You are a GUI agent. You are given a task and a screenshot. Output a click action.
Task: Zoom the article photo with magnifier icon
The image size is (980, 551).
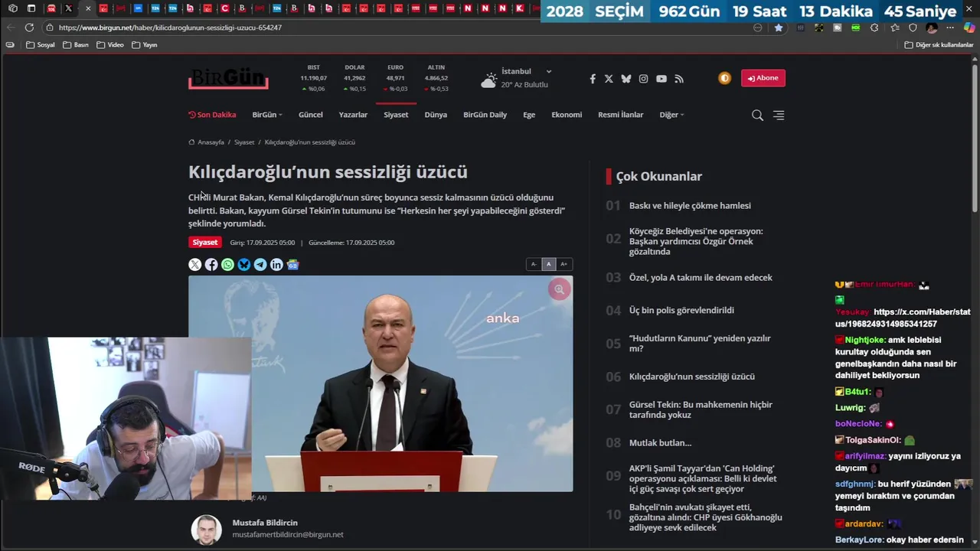tap(560, 289)
